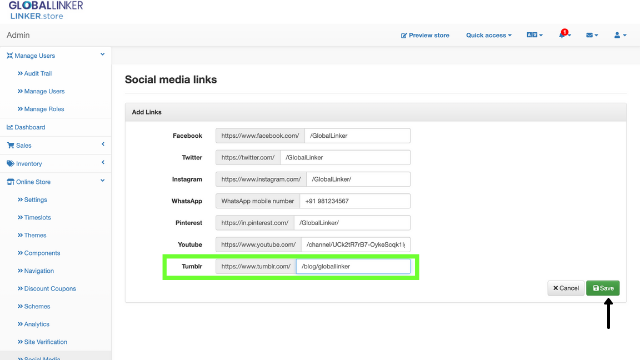
Task: Click the Twitter link input field
Action: (x=345, y=158)
